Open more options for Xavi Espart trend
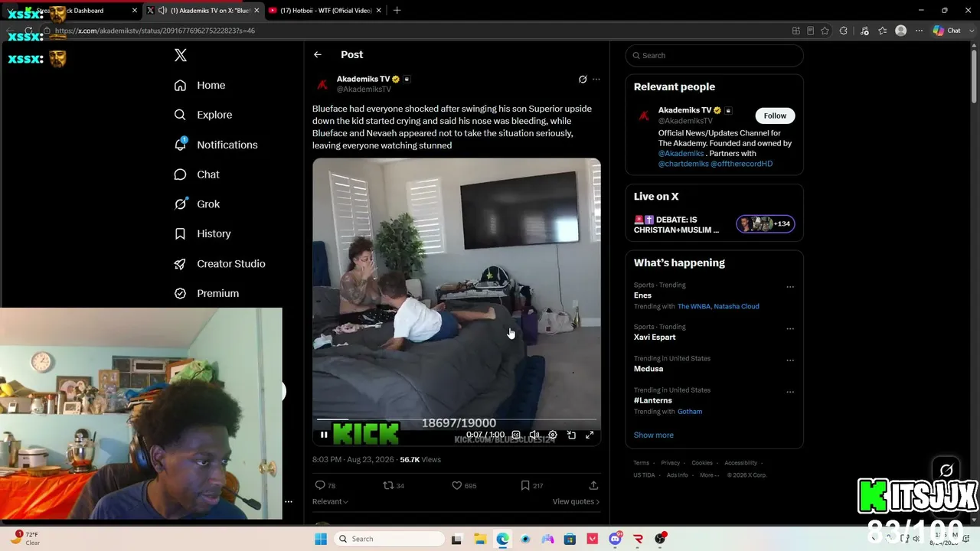 [x=790, y=329]
